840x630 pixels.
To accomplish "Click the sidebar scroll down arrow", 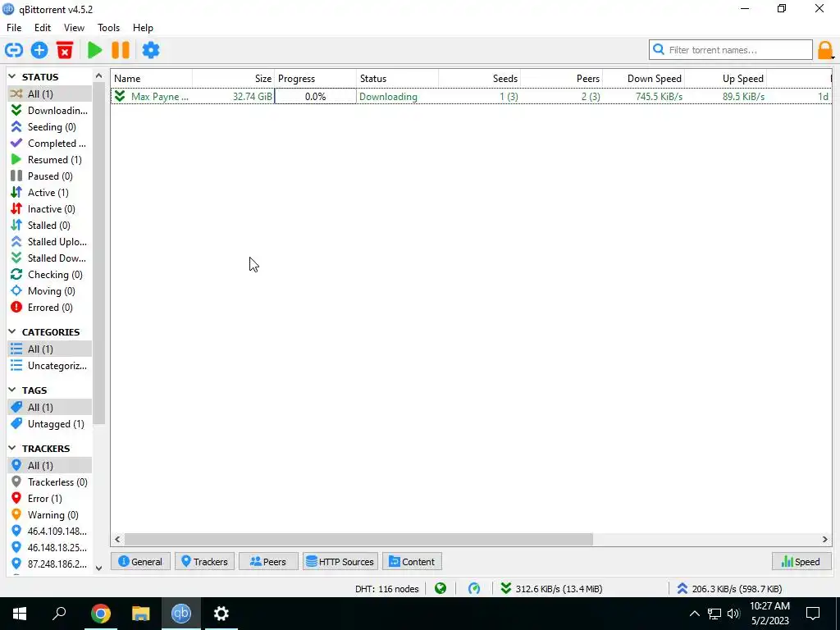I will [98, 568].
